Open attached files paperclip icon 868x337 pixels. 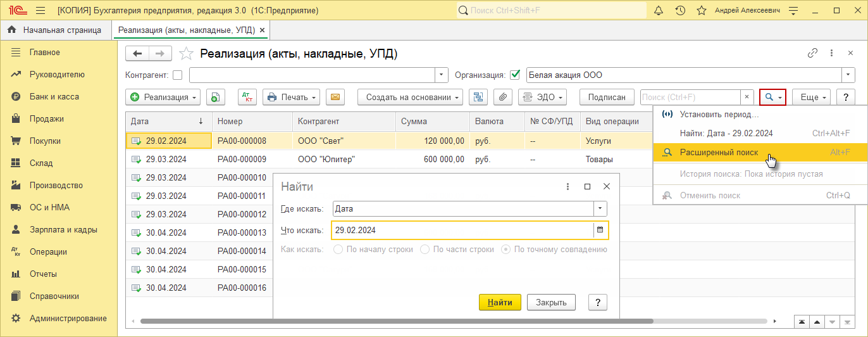click(503, 97)
